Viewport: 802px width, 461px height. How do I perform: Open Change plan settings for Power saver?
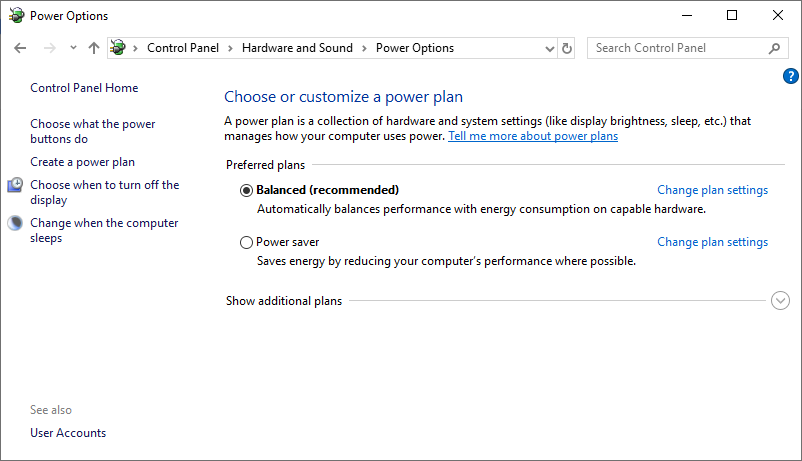[x=712, y=242]
